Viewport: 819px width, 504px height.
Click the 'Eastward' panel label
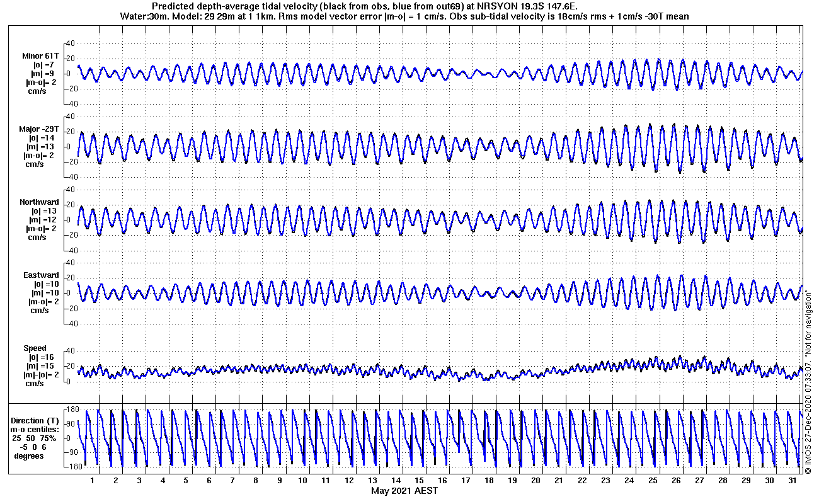coord(41,275)
